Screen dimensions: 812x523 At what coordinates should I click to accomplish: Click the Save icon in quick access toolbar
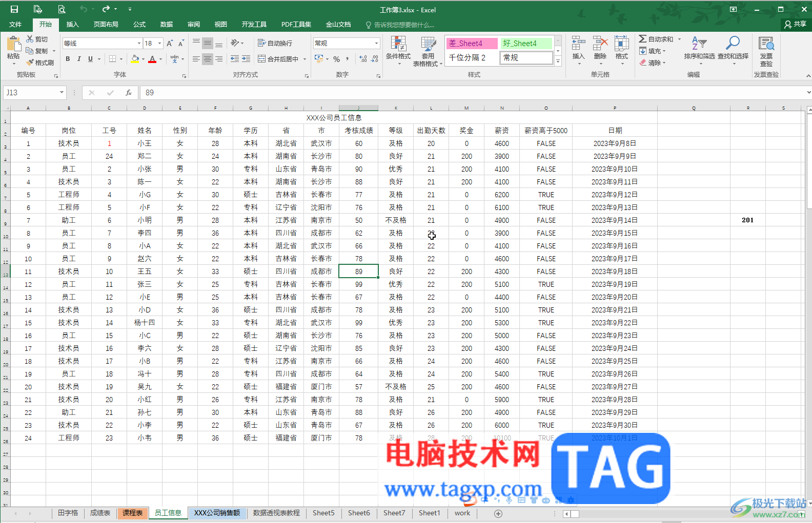(x=14, y=9)
